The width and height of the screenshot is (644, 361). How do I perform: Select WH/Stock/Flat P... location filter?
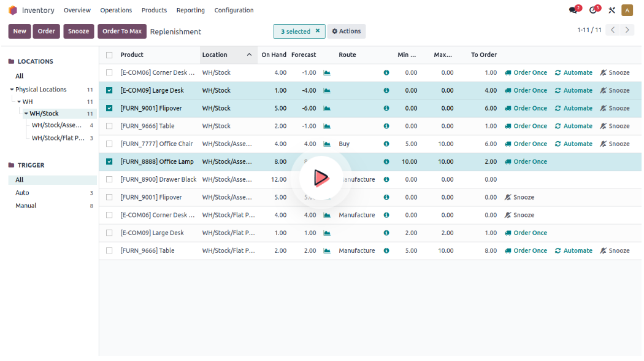(58, 138)
